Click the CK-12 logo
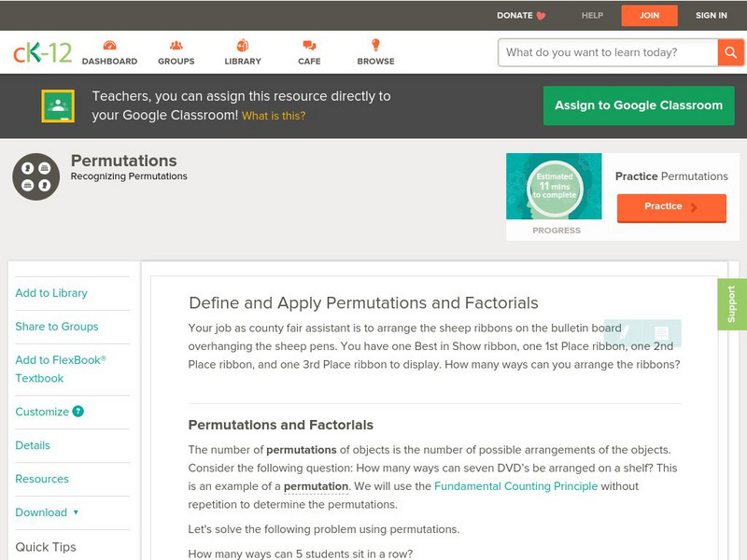The height and width of the screenshot is (560, 747). click(42, 52)
